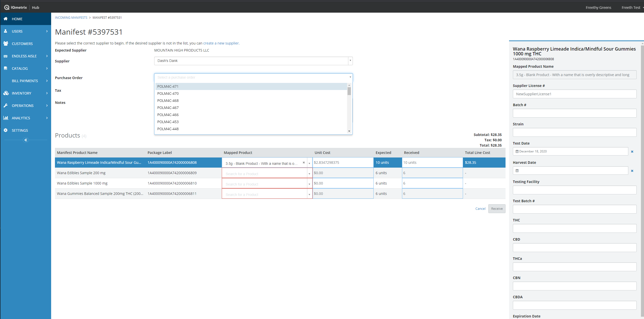
Task: Click the Inventory boxes icon
Action: coord(6,93)
